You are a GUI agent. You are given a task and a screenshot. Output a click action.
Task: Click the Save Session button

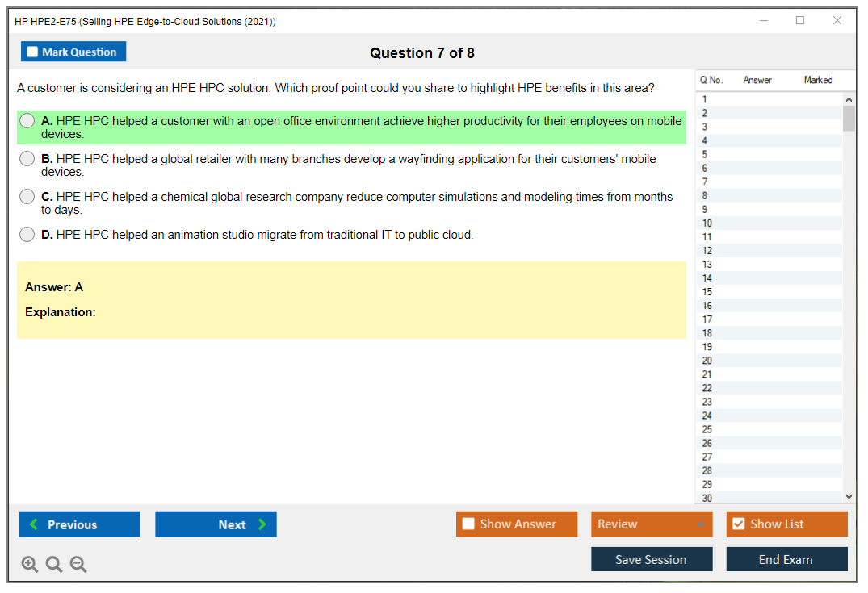coord(651,559)
